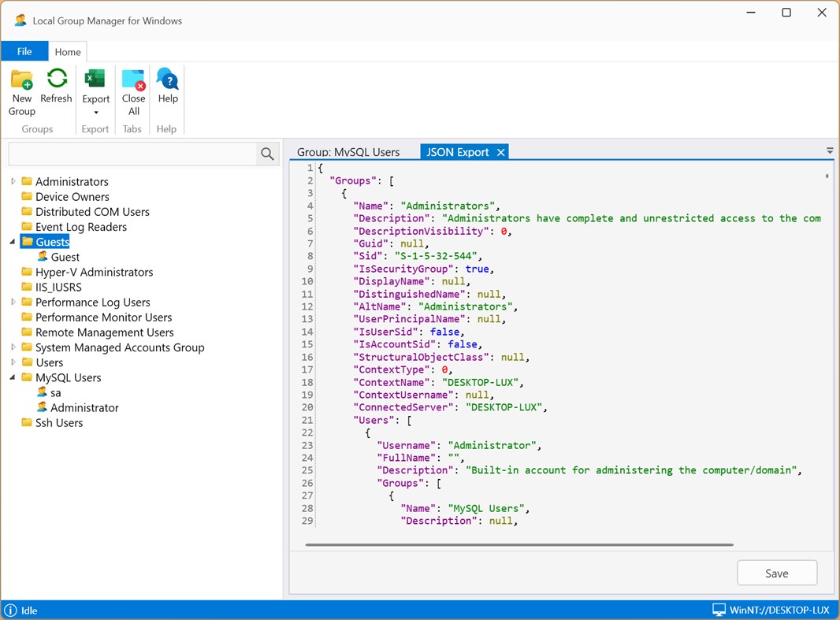Expand the Performance Log Users node
The width and height of the screenshot is (840, 620).
click(x=13, y=303)
